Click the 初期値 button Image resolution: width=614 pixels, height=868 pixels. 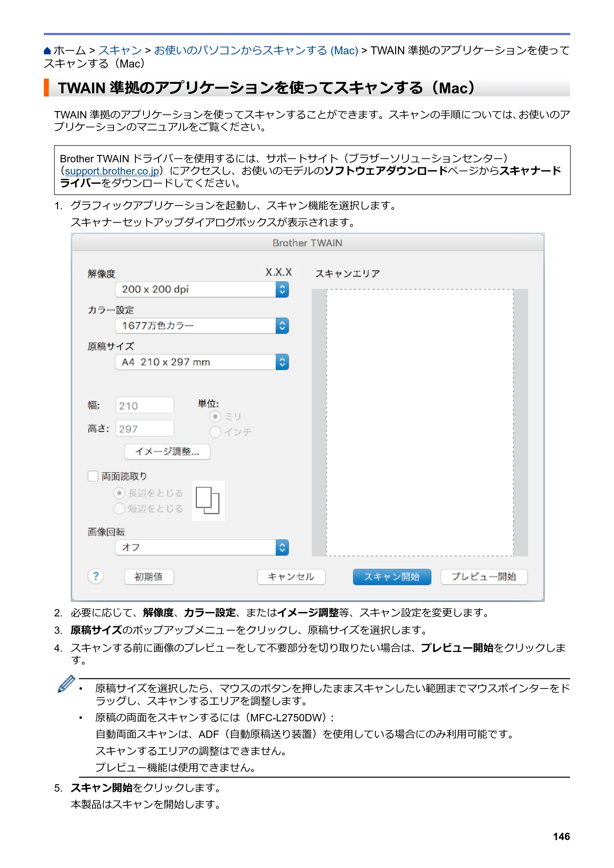pos(149,577)
